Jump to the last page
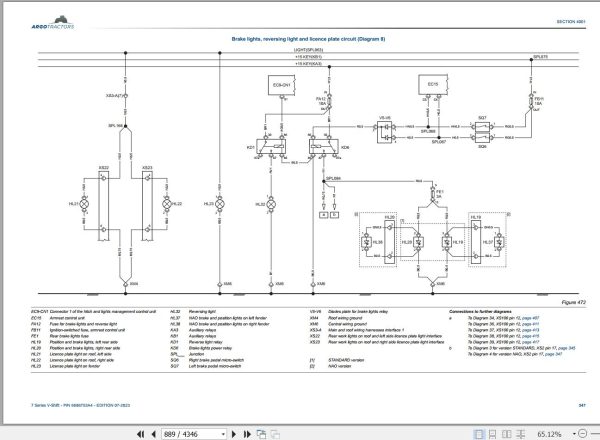The width and height of the screenshot is (600, 440). pos(247,434)
